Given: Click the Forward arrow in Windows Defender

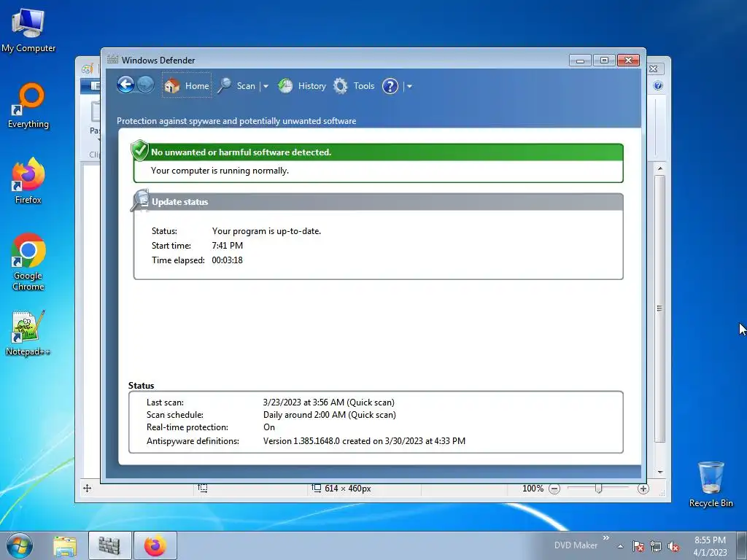Looking at the screenshot, I should coord(146,85).
